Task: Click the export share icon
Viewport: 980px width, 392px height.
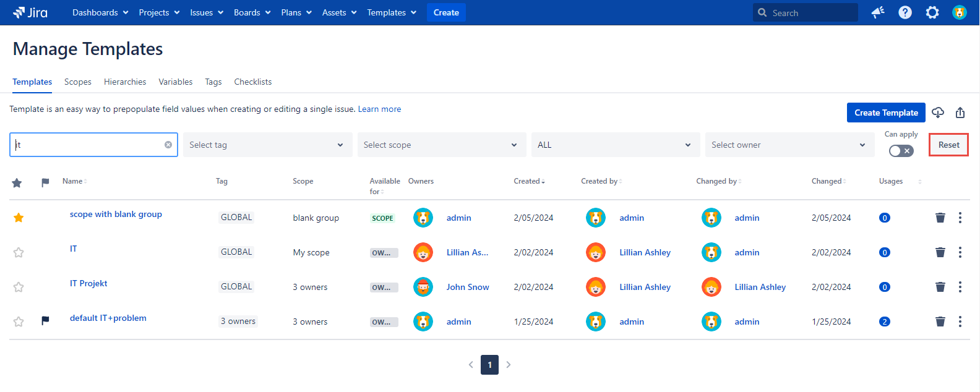Action: (x=960, y=113)
